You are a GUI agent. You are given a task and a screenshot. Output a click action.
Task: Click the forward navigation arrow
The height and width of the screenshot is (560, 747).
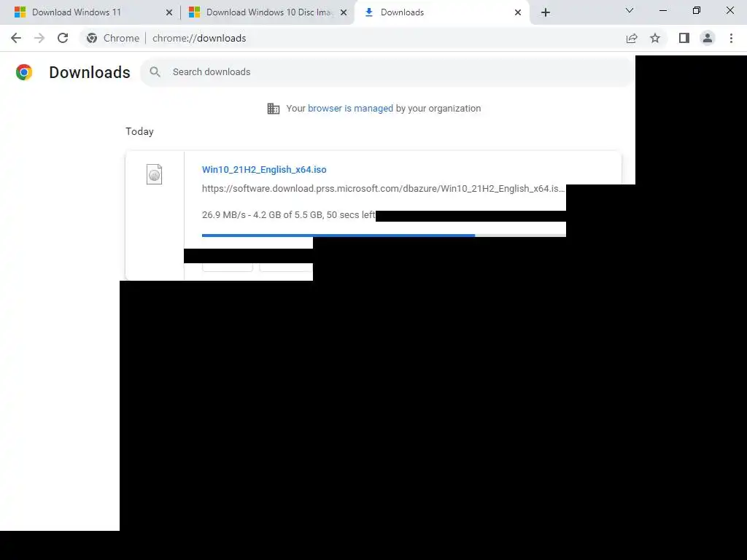click(x=39, y=38)
